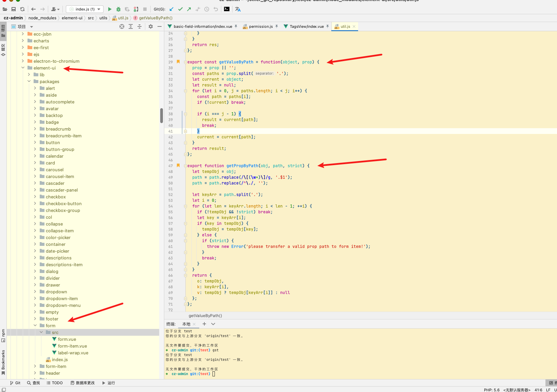Click the Translate toolbar icon

coord(238,9)
